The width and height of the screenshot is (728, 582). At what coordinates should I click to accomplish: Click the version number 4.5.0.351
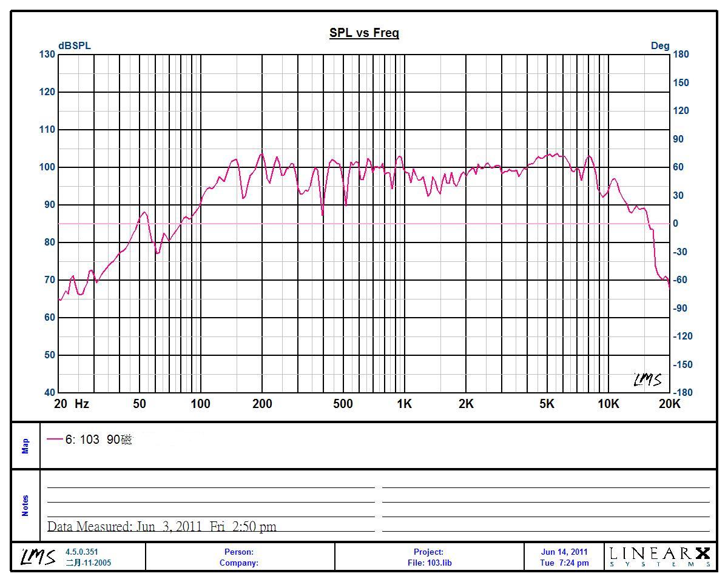[81, 552]
